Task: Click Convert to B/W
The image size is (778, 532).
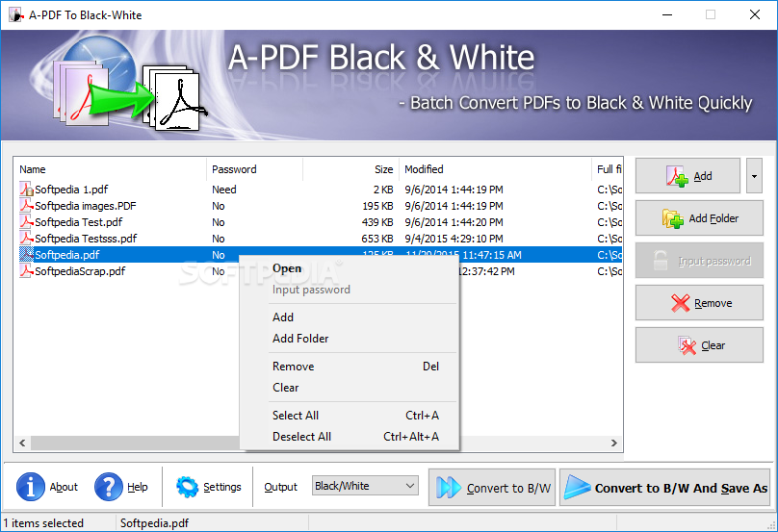Action: coord(492,488)
